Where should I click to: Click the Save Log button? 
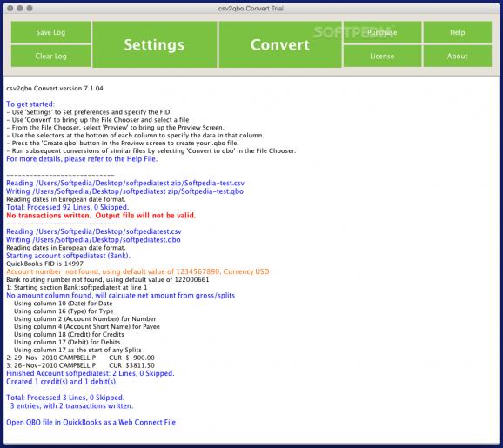point(50,32)
